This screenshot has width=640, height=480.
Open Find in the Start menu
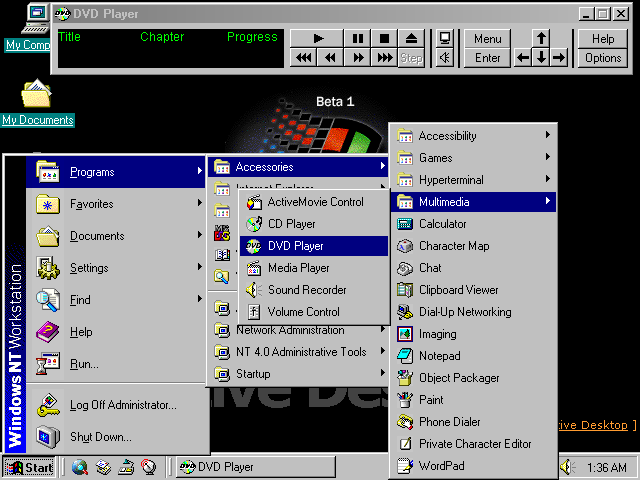pos(116,300)
